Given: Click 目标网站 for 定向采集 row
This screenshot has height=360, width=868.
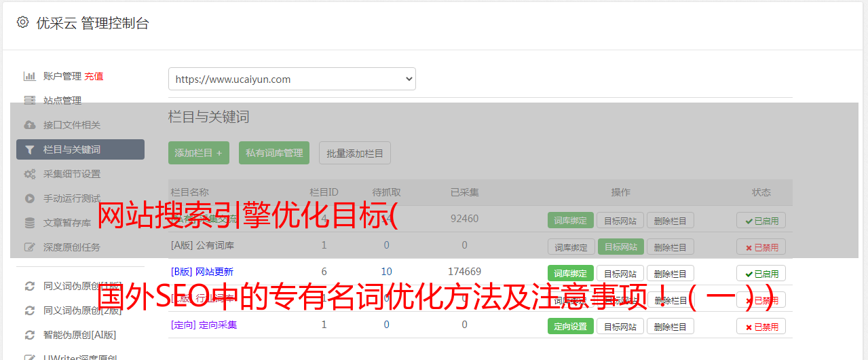Looking at the screenshot, I should tap(620, 326).
